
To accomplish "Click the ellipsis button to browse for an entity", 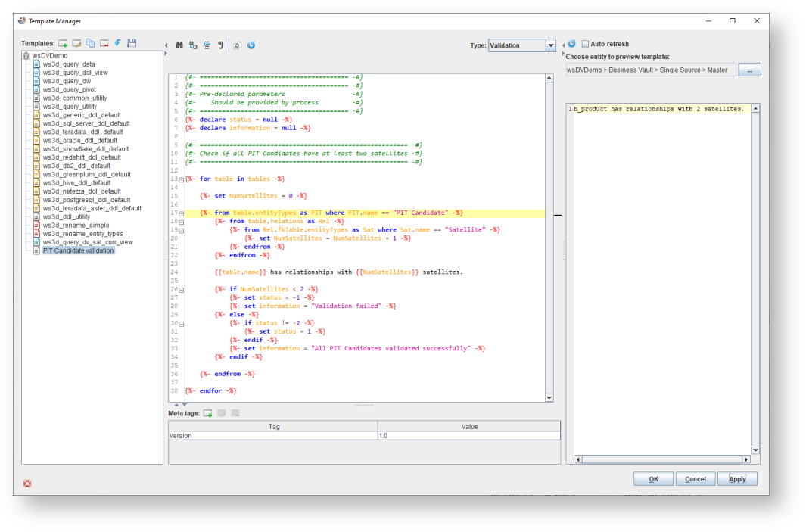I will (749, 70).
